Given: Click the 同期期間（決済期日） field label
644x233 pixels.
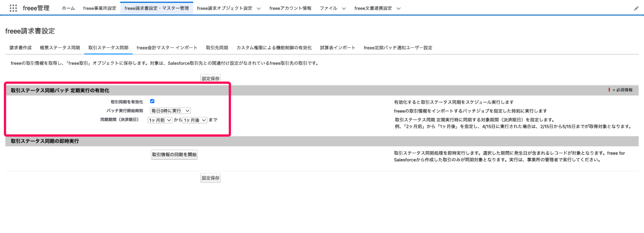Looking at the screenshot, I should (x=120, y=120).
